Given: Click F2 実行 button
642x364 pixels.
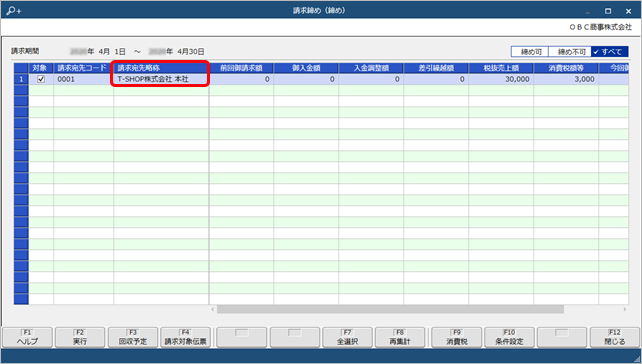Looking at the screenshot, I should click(80, 337).
